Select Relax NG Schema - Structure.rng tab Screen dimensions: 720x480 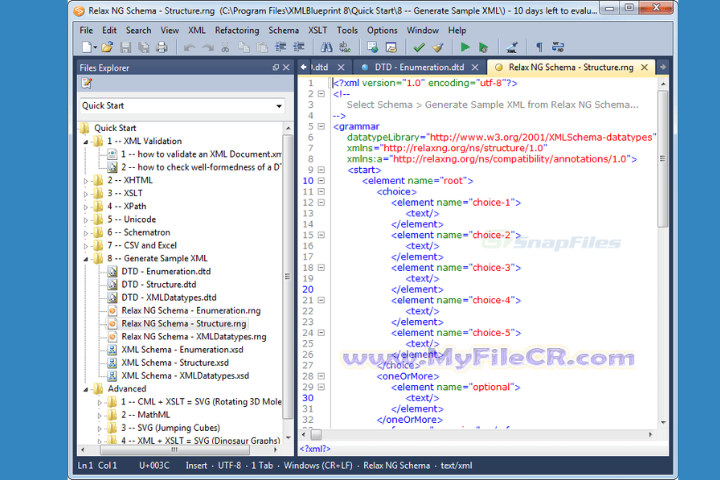coord(570,67)
